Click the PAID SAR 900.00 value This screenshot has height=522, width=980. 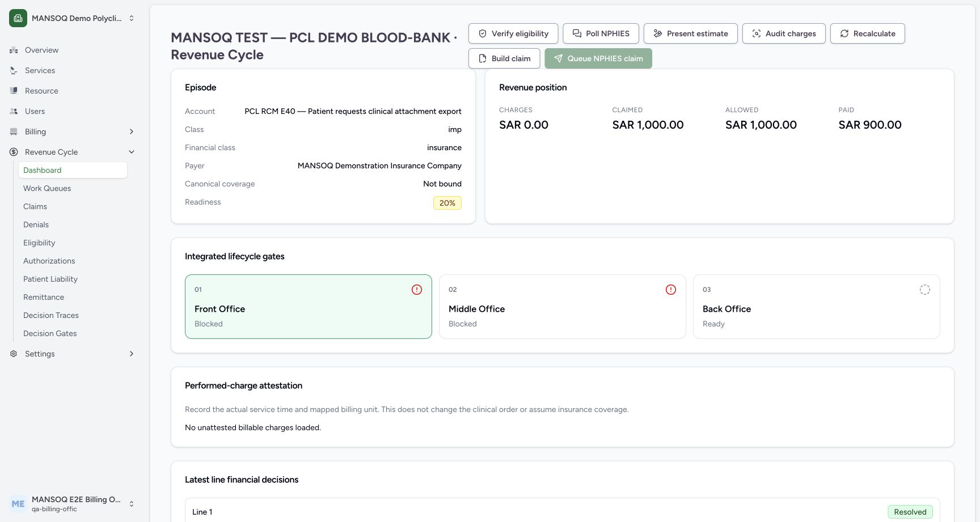click(870, 125)
